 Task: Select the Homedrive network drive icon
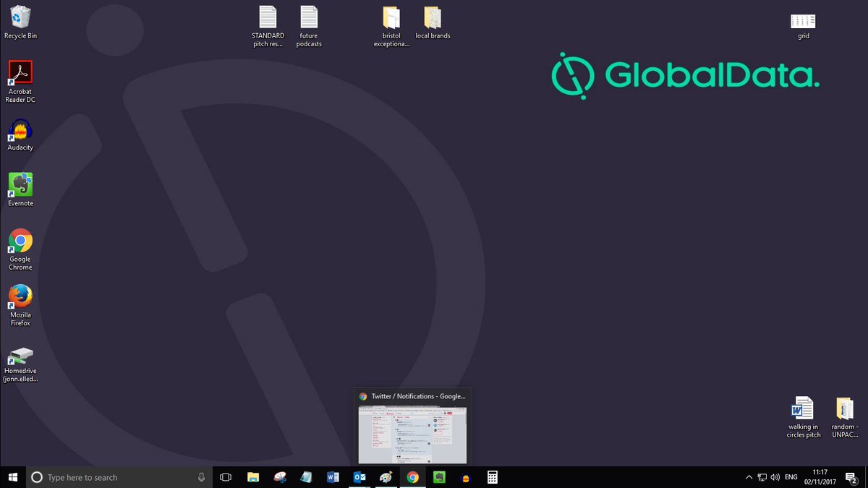20,364
